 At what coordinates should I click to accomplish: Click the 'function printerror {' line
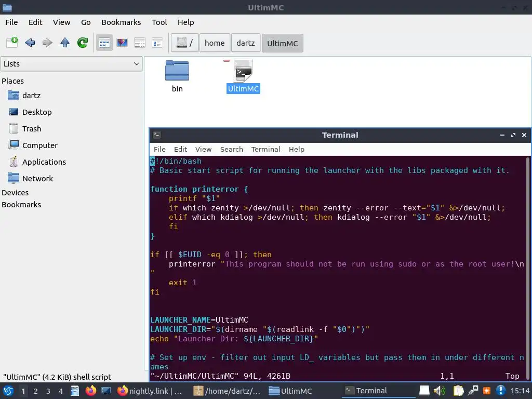pos(199,189)
